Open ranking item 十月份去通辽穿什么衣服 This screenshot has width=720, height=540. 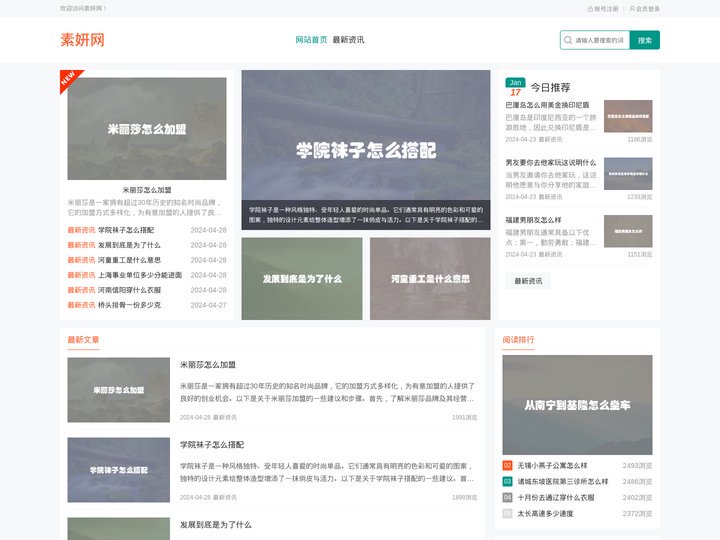pyautogui.click(x=556, y=498)
